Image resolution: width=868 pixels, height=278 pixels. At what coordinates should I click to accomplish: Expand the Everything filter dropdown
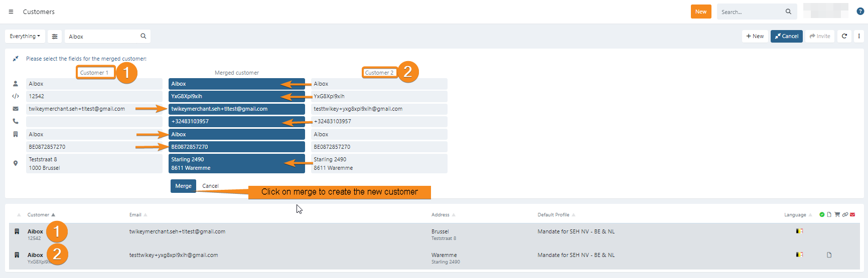[x=25, y=37]
